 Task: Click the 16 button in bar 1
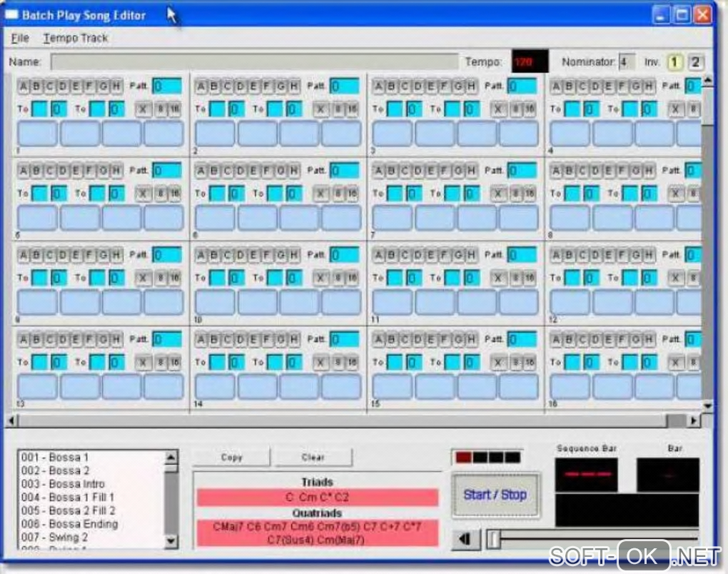175,110
